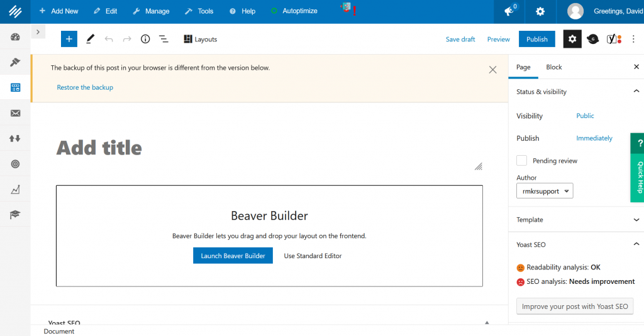Click Improve your post with Yoast SEO
Image resolution: width=644 pixels, height=336 pixels.
[575, 306]
